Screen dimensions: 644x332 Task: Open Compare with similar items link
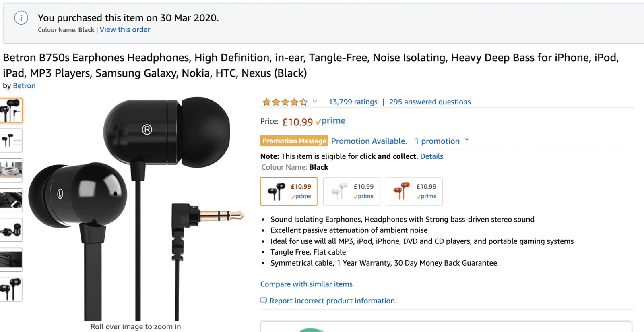306,284
